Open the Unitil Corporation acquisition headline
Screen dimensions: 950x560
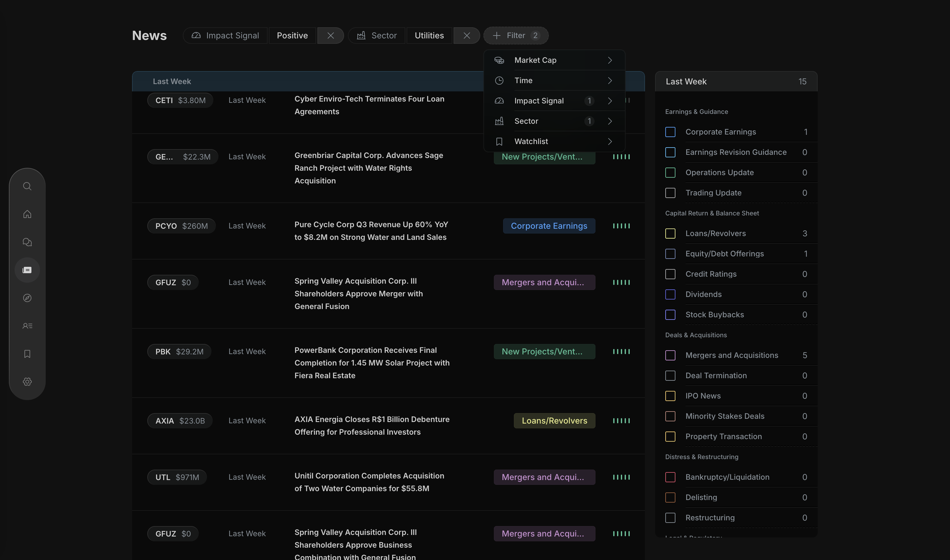(x=370, y=482)
